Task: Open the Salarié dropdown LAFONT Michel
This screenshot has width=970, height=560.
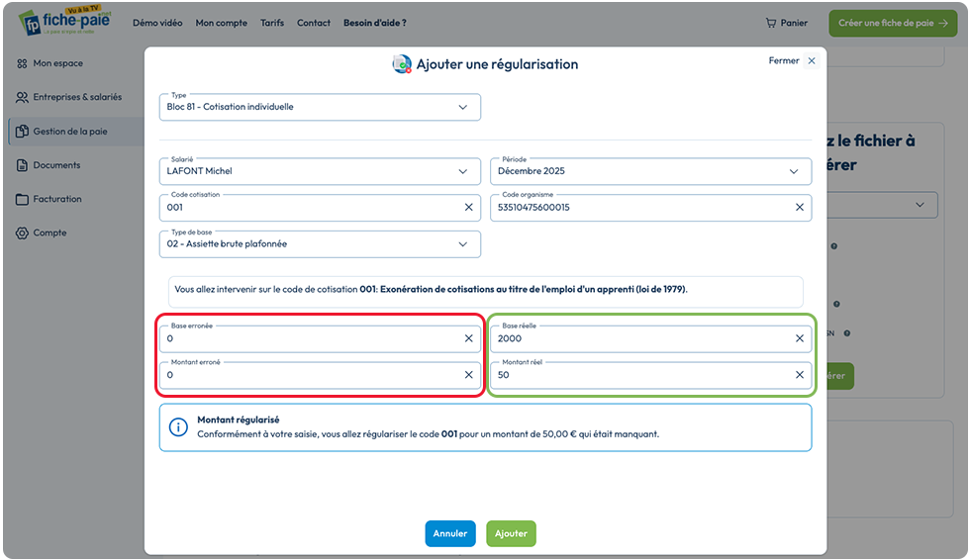Action: tap(320, 171)
